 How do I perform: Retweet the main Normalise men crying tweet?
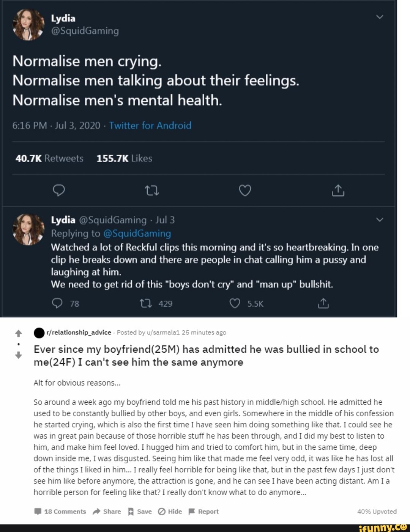tap(152, 190)
